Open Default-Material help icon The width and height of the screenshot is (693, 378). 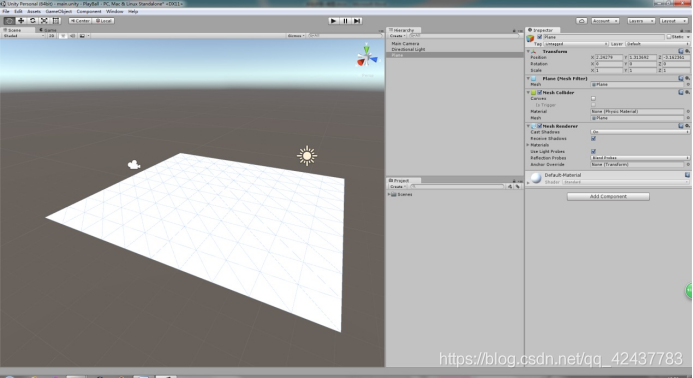click(x=687, y=175)
